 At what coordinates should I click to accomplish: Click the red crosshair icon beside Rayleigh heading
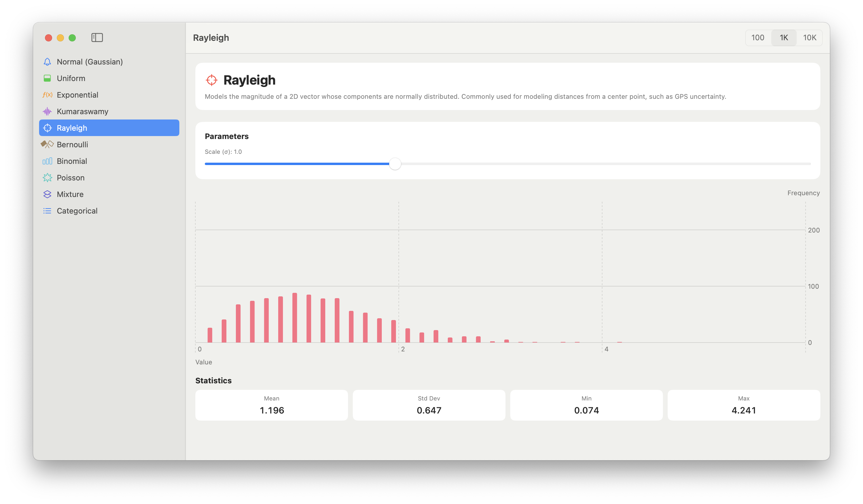tap(212, 80)
